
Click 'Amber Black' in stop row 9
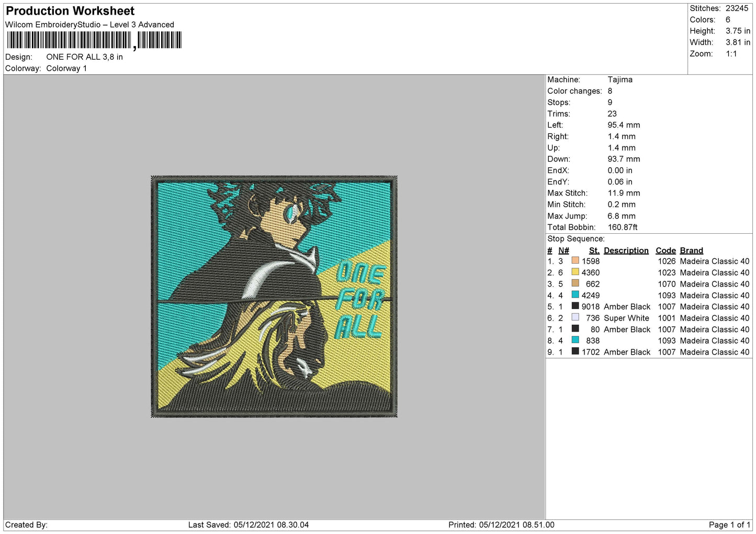point(627,352)
